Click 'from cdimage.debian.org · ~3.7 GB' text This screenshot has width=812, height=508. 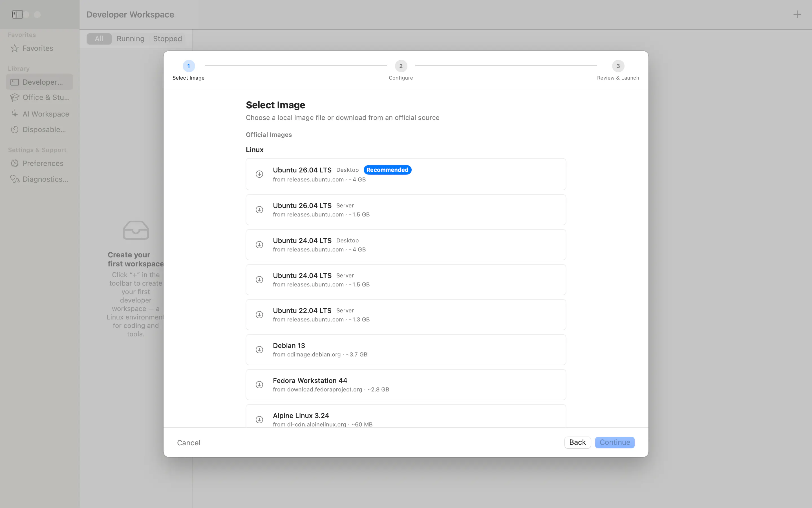coord(320,354)
